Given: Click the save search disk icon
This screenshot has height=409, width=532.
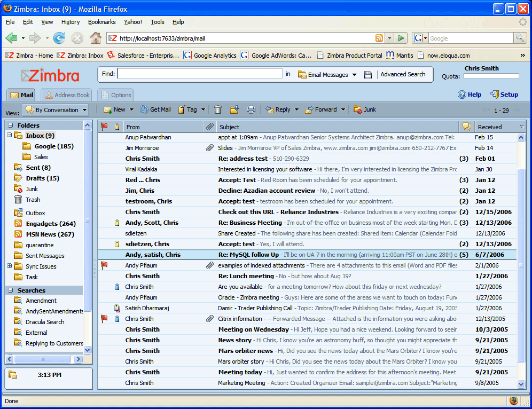Looking at the screenshot, I should click(368, 75).
